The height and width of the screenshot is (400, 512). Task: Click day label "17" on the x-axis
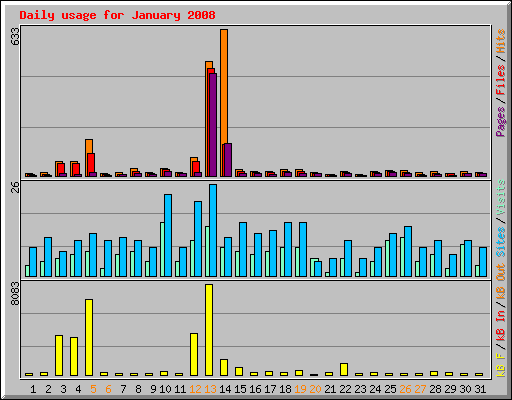(270, 389)
